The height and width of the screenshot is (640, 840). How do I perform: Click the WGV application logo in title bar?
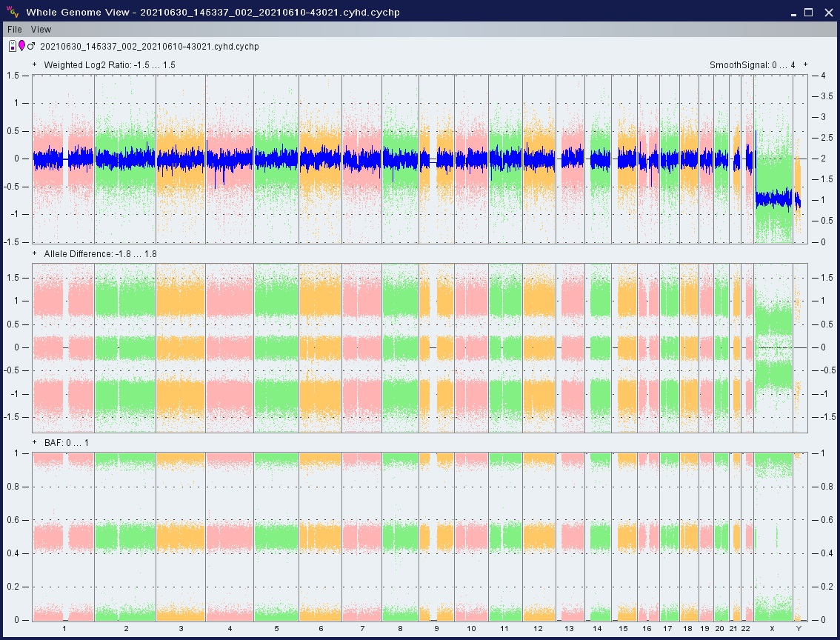(x=11, y=12)
